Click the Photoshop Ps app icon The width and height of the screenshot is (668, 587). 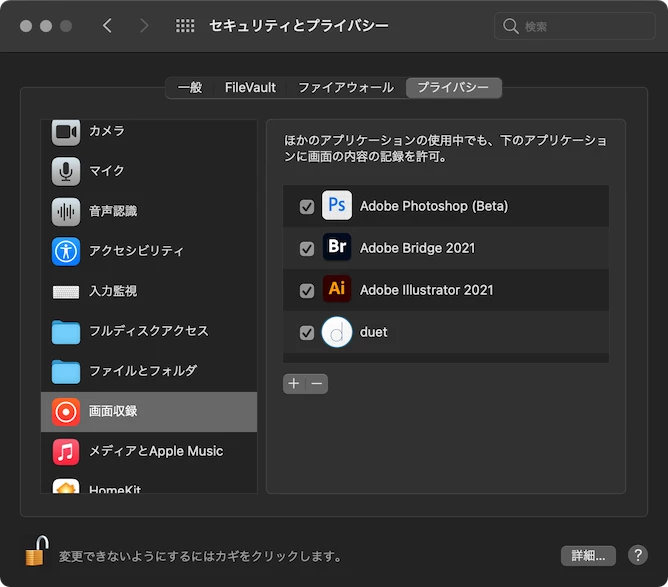tap(337, 205)
